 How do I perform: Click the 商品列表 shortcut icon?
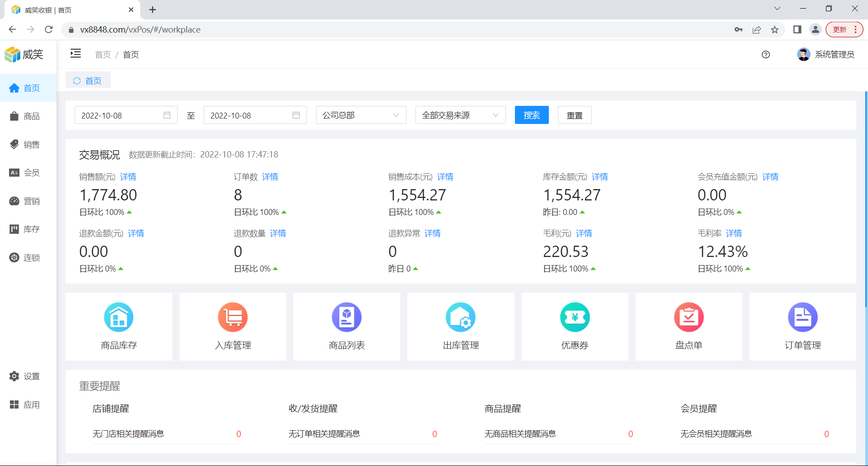[347, 317]
